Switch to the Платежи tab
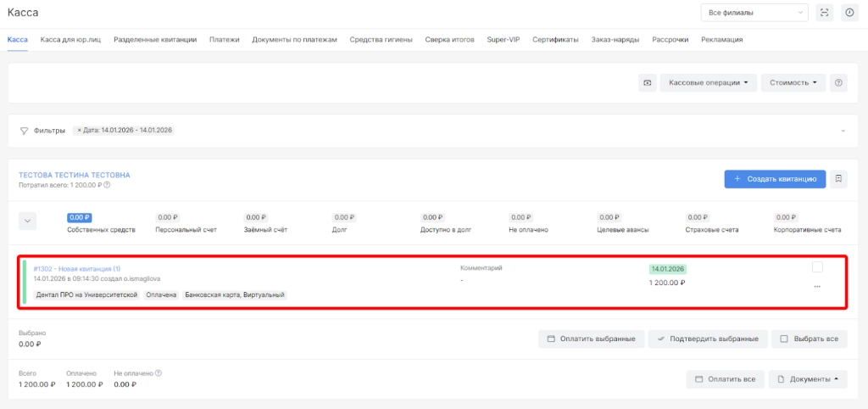 [x=225, y=39]
